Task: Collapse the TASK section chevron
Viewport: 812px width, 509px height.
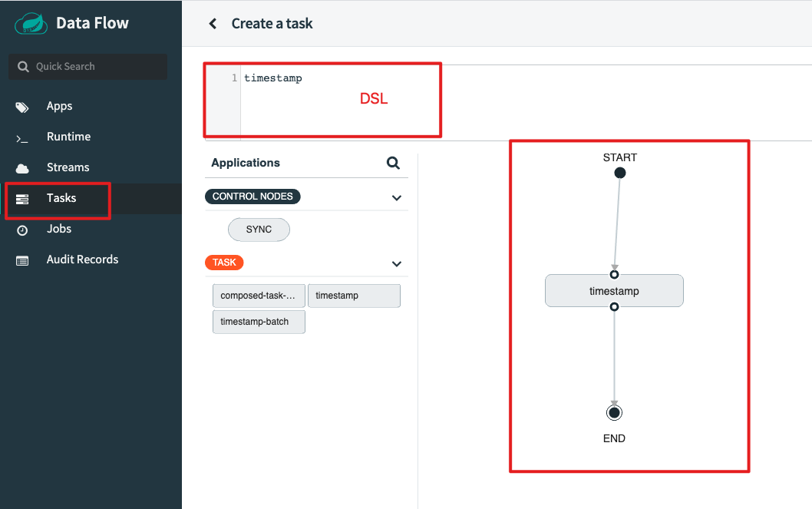Action: click(x=397, y=263)
